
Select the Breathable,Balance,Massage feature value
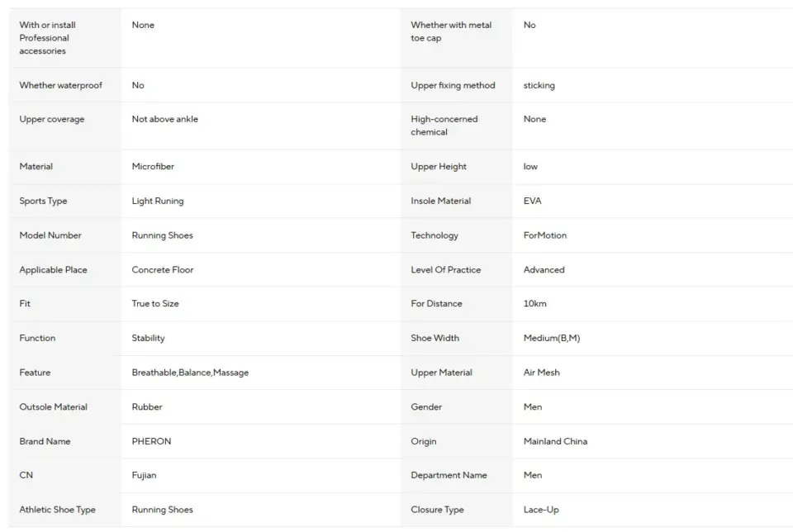(190, 373)
